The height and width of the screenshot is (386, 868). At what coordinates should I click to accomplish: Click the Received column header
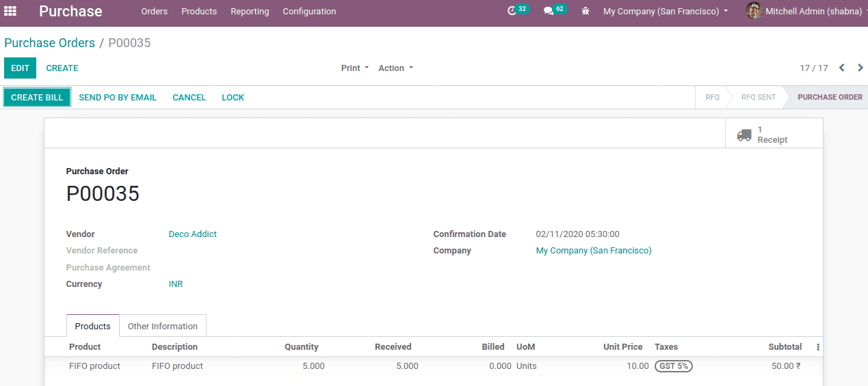393,347
